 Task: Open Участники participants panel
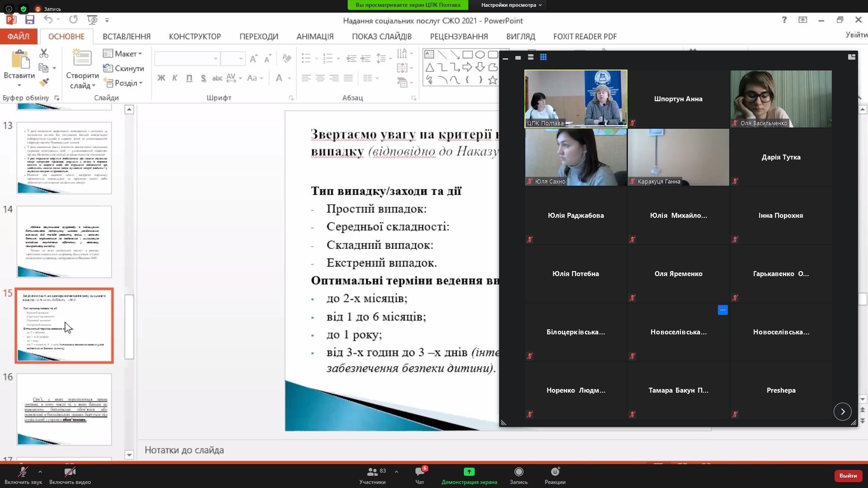coord(373,476)
